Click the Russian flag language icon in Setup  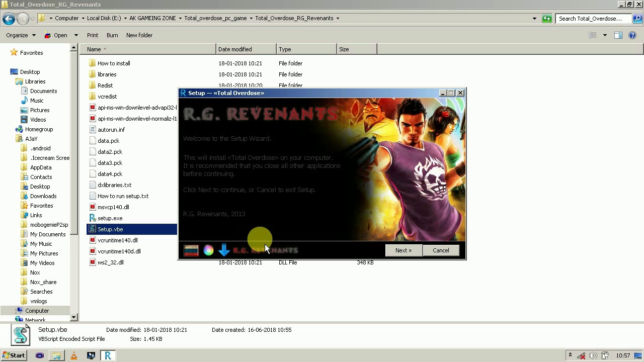pos(191,250)
